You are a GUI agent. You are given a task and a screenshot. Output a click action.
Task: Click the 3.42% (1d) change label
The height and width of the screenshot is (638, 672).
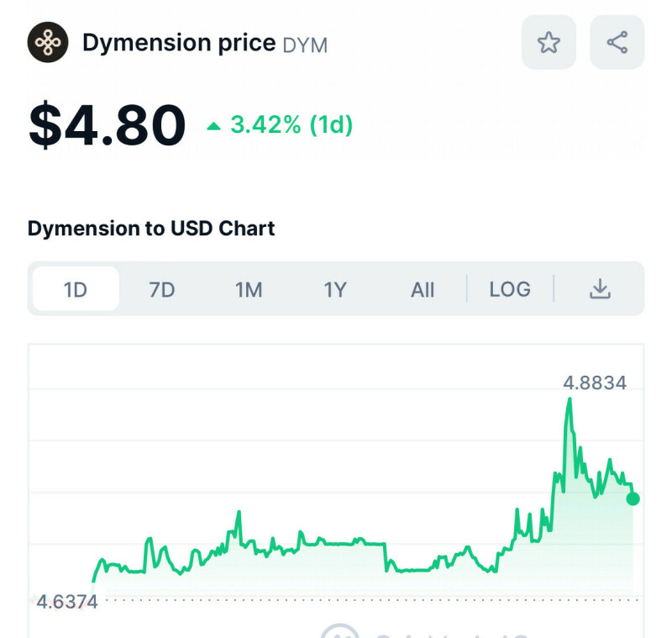[x=291, y=126]
